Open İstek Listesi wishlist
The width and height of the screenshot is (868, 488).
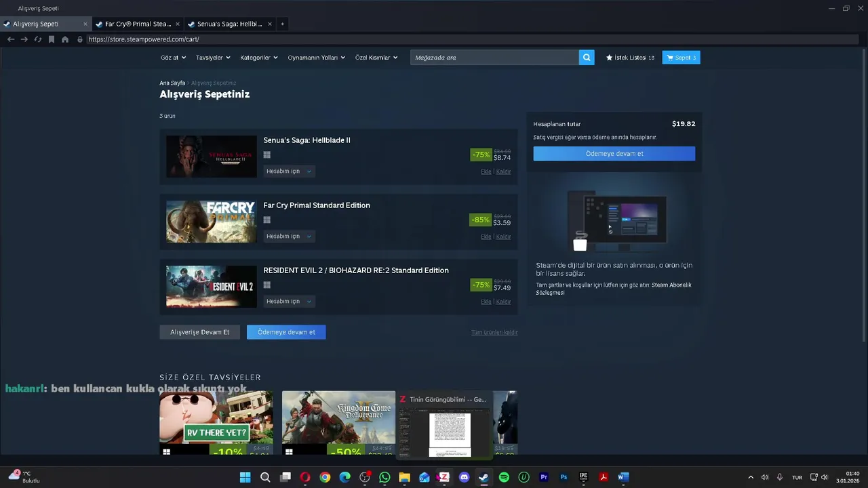coord(630,58)
